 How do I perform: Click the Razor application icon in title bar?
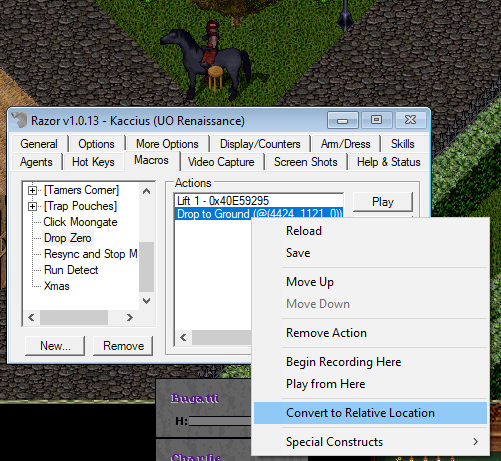pos(19,120)
